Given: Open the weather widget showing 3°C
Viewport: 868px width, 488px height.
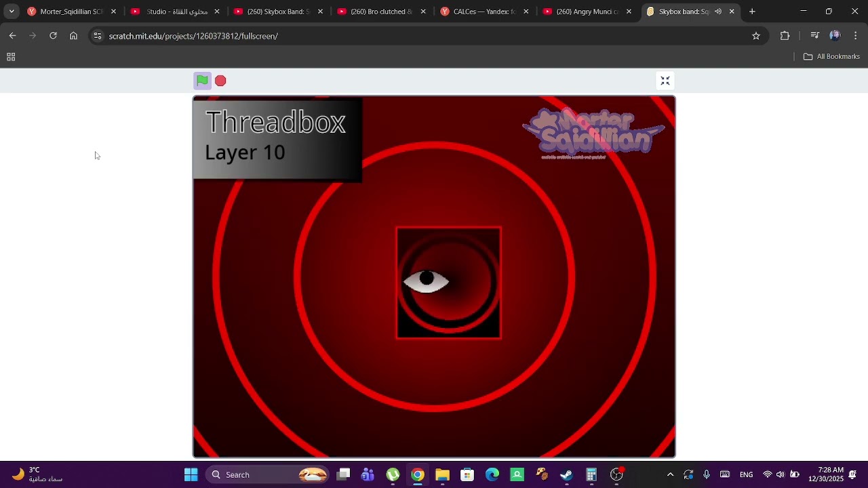Looking at the screenshot, I should pyautogui.click(x=38, y=474).
